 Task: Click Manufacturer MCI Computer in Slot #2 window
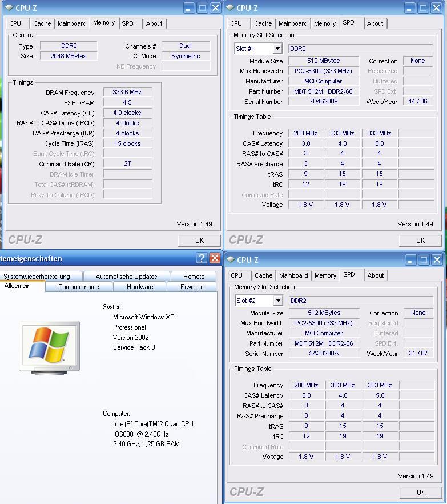tap(324, 333)
